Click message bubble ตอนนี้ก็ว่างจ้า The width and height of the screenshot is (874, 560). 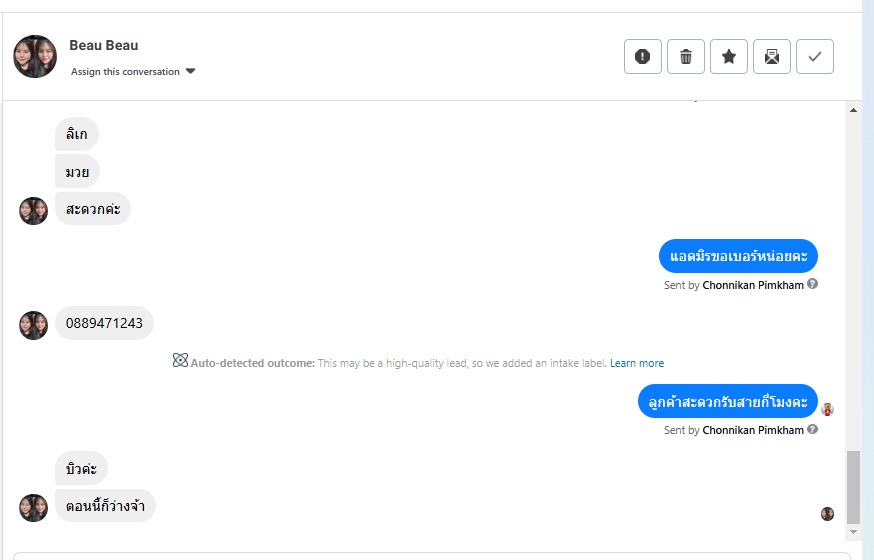[x=105, y=505]
